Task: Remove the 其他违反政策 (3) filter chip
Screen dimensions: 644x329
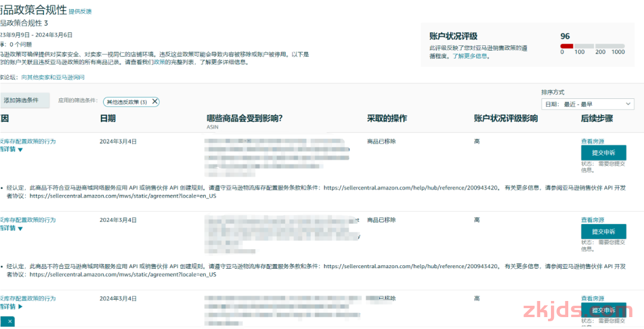Action: click(x=155, y=101)
